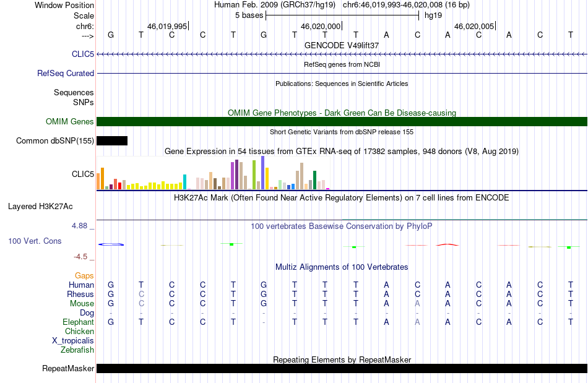
Task: Click the 4.88 PhyloP upper scale value
Action: coord(79,226)
